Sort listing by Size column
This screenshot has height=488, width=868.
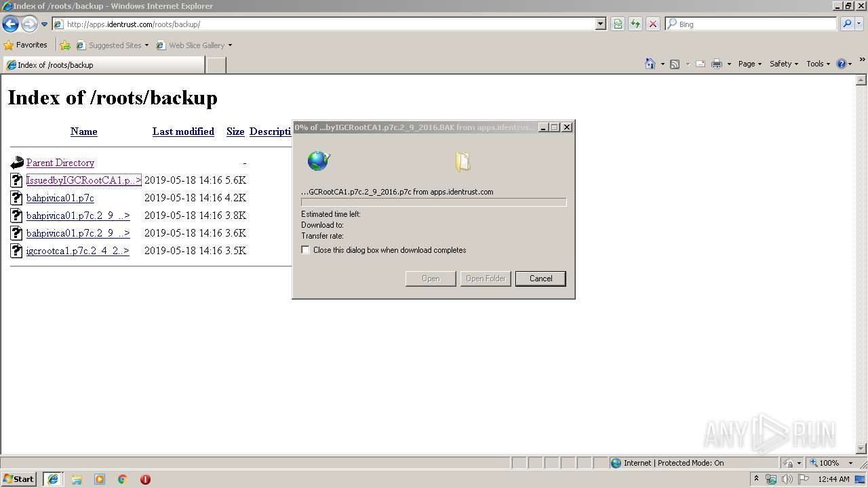pos(235,131)
